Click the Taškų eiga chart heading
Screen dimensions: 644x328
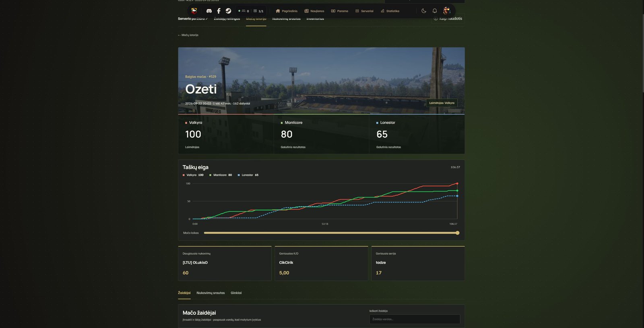196,167
